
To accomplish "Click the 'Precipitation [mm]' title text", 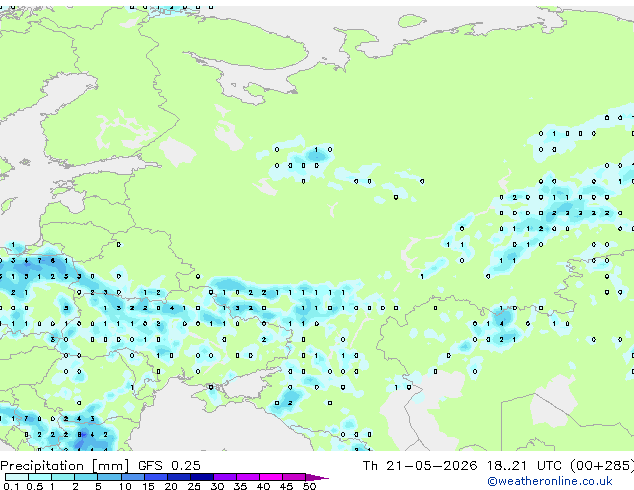I will (x=65, y=466).
